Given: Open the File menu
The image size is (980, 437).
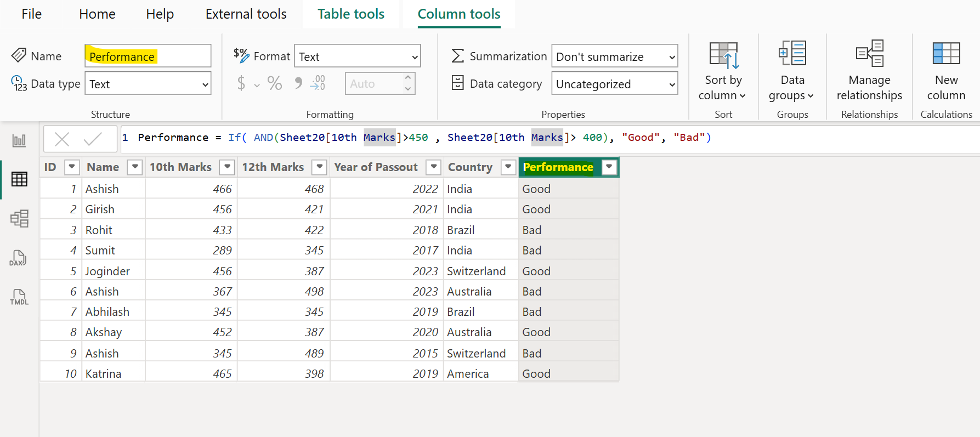Looking at the screenshot, I should tap(32, 14).
